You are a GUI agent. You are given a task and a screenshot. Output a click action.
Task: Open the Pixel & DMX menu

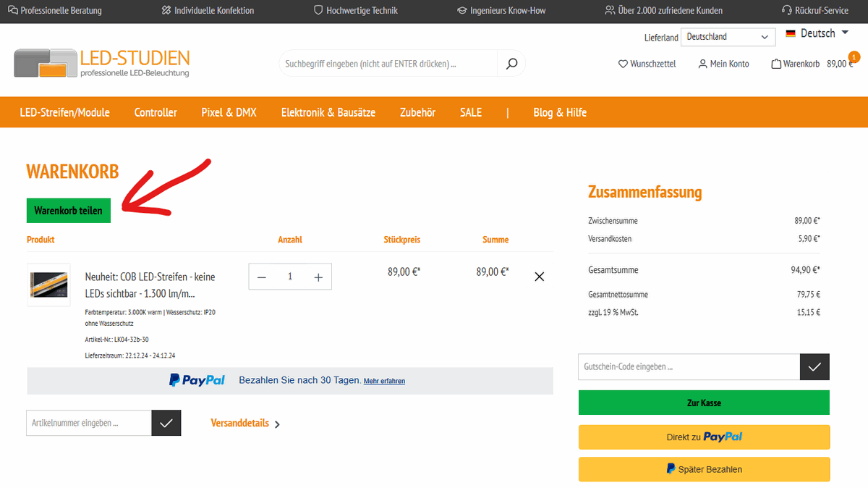(229, 112)
